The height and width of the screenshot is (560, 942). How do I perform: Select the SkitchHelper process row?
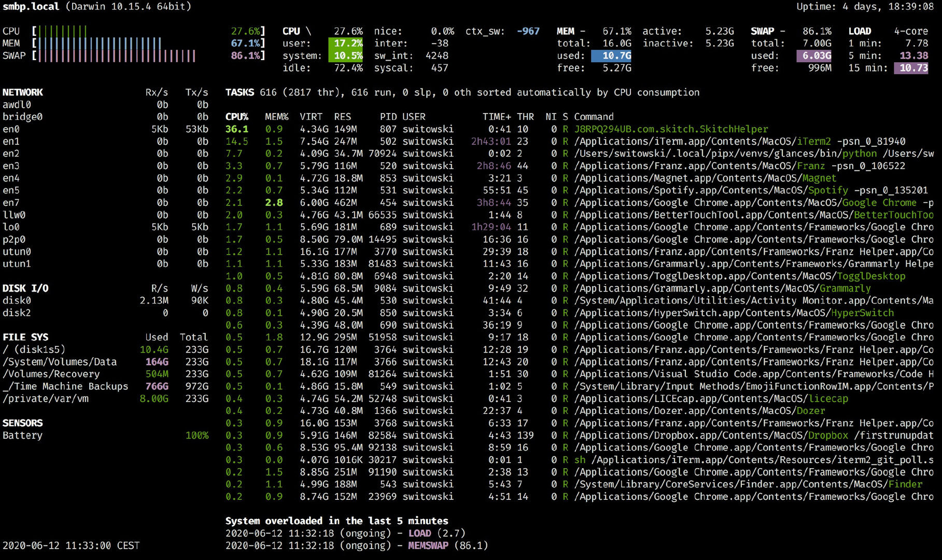[670, 129]
